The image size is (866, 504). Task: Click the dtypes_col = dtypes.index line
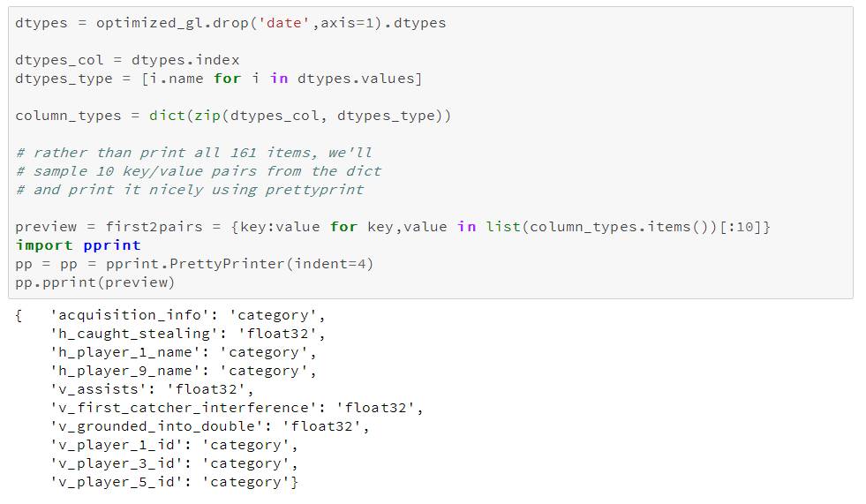pos(127,60)
